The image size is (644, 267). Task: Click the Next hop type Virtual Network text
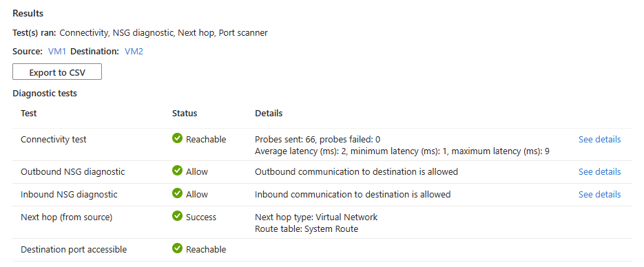(x=316, y=217)
